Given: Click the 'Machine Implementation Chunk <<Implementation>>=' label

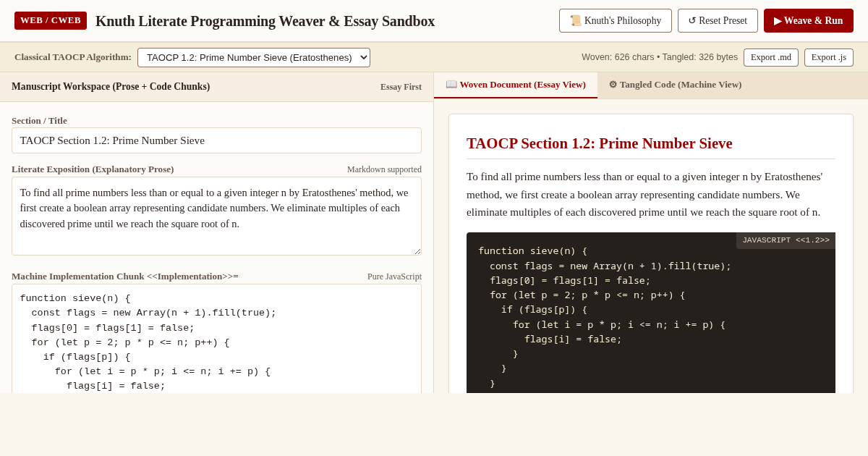Looking at the screenshot, I should click(x=125, y=276).
